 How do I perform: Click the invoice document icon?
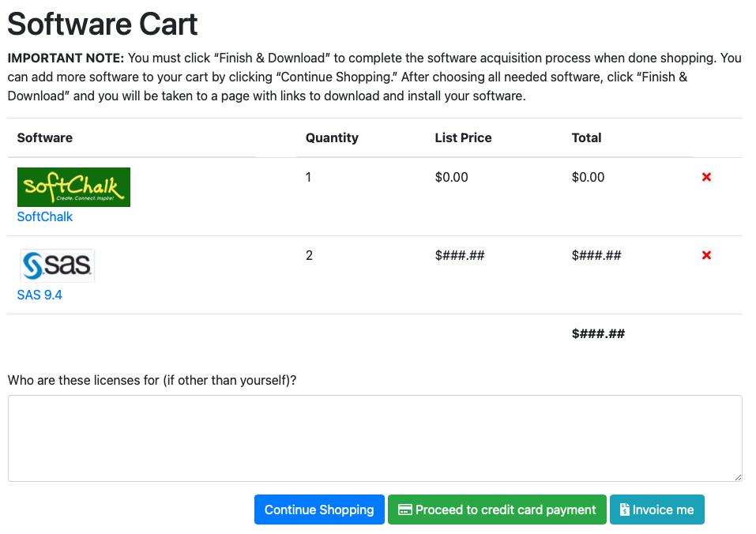(624, 510)
